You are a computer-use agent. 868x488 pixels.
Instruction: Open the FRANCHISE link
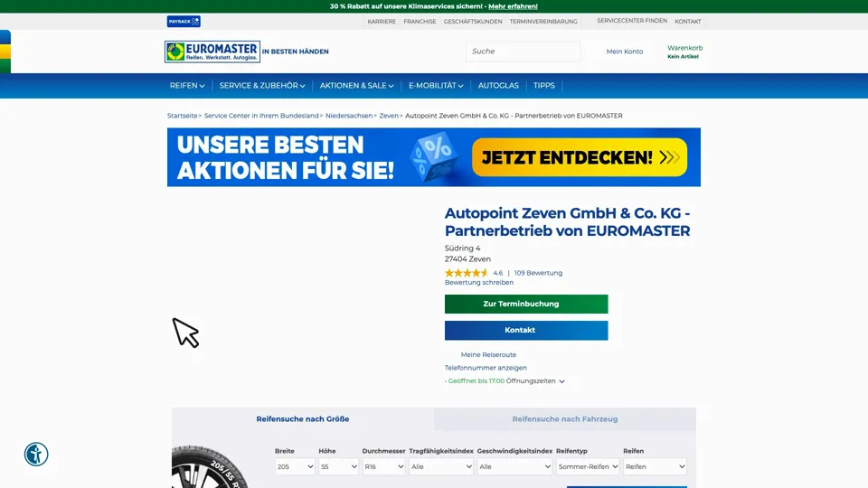click(420, 22)
